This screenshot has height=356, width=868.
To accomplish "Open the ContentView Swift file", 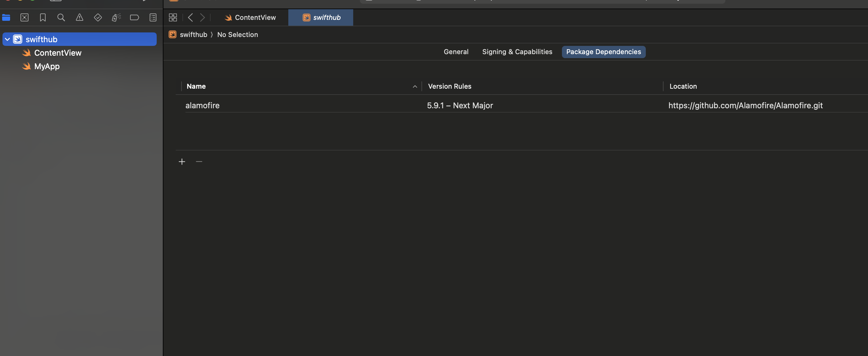I will [58, 53].
